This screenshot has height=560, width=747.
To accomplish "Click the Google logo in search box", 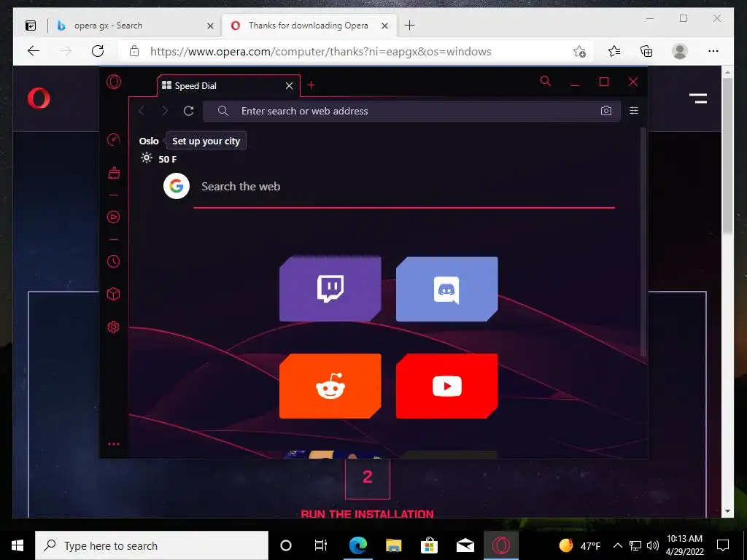I will pos(177,186).
